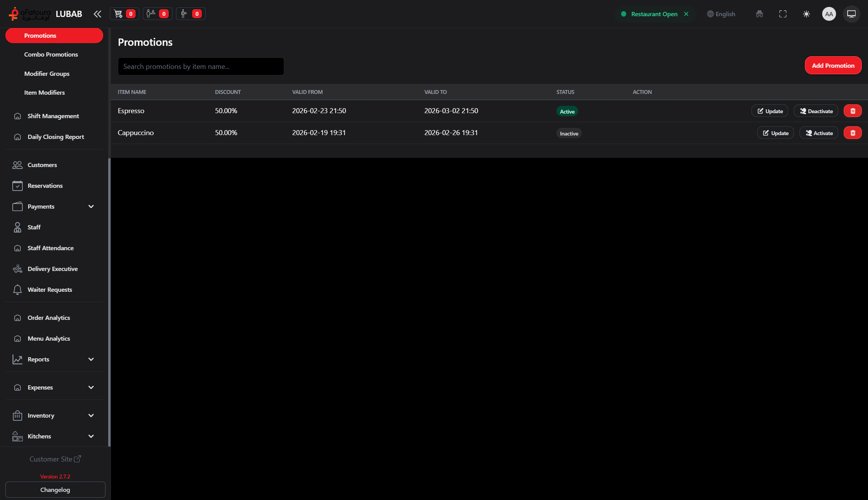This screenshot has height=500, width=868.
Task: Open Modifier Groups page
Action: (x=47, y=74)
